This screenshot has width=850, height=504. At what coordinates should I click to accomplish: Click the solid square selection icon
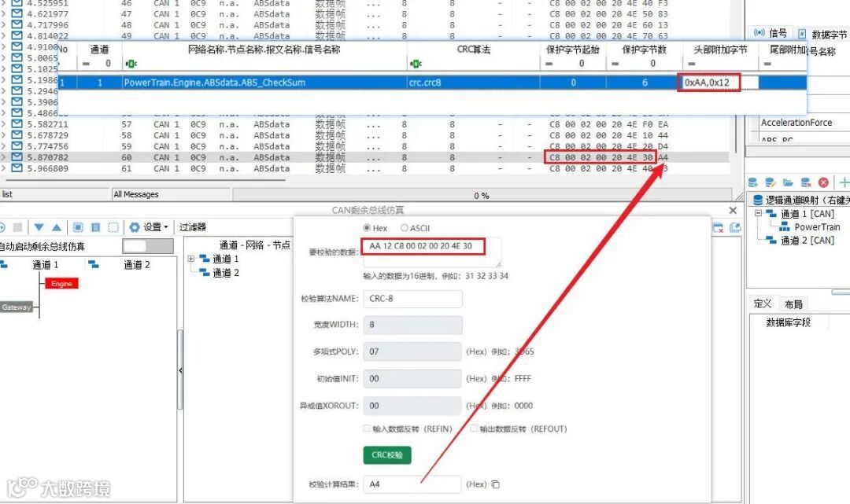tap(95, 227)
